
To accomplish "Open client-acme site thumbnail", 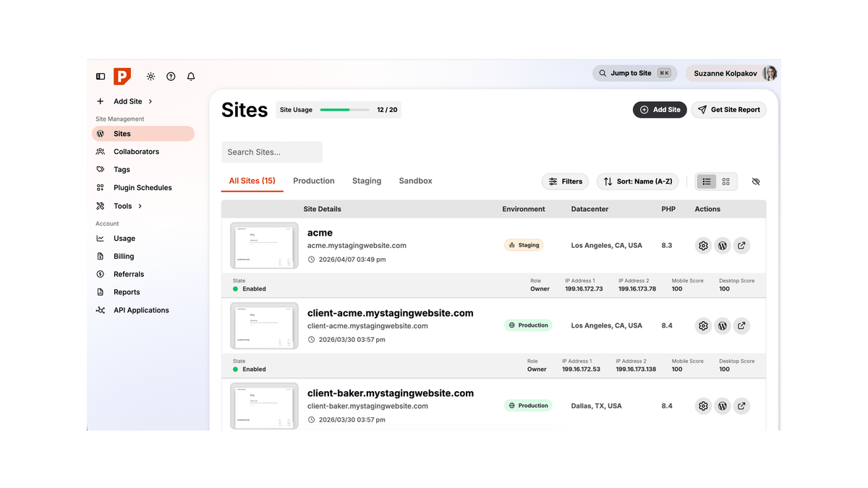I will point(264,326).
